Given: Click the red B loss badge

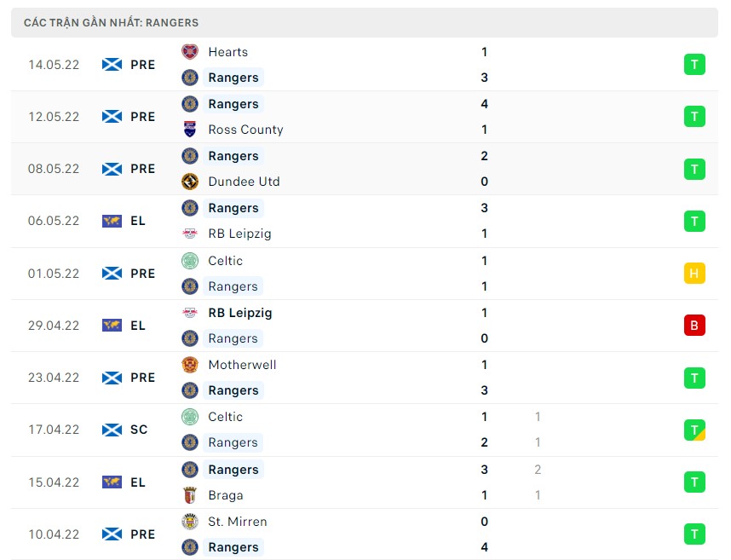Looking at the screenshot, I should (694, 326).
